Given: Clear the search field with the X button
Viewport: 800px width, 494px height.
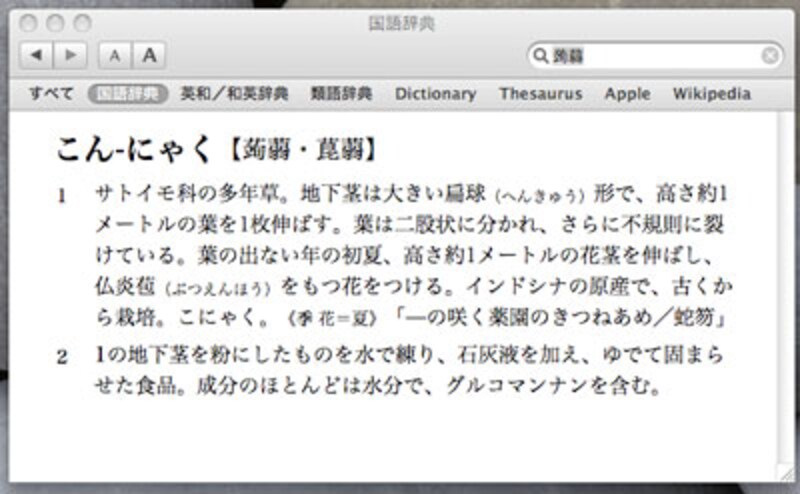Looking at the screenshot, I should [x=770, y=55].
